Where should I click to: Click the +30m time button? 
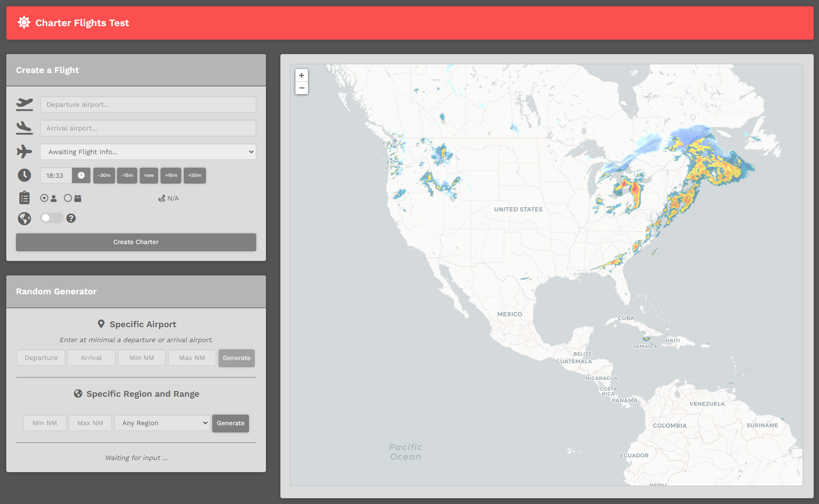[x=195, y=175]
